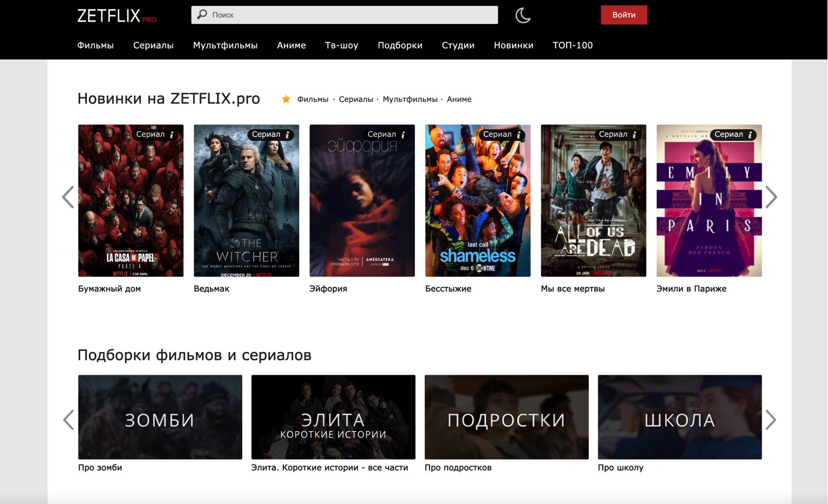Click the search magnifier icon
828x504 pixels.
click(x=202, y=15)
